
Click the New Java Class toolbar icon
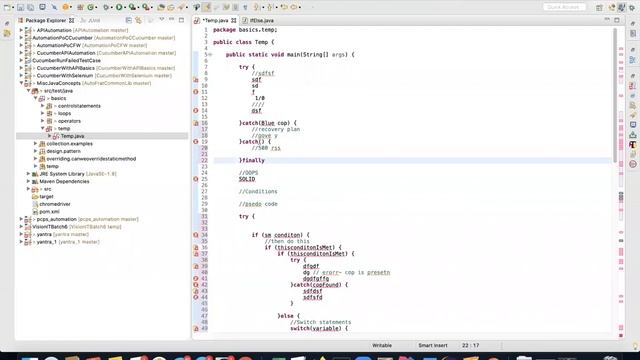(x=90, y=7)
